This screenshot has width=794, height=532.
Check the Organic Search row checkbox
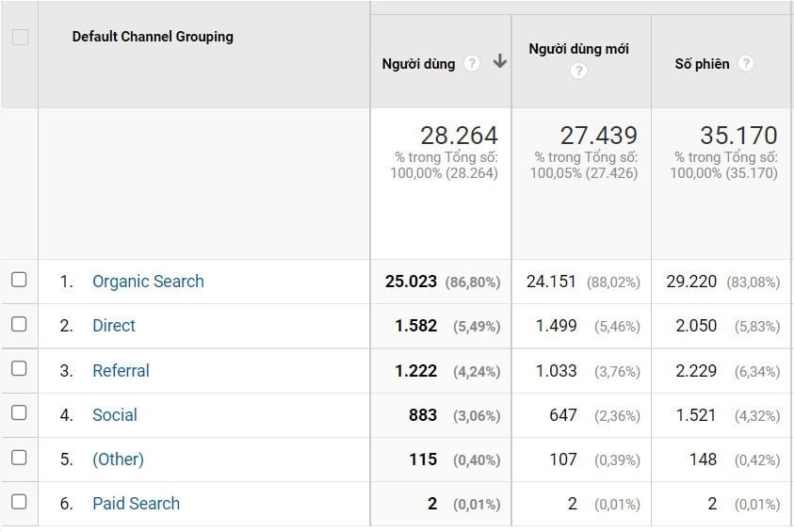[x=19, y=280]
